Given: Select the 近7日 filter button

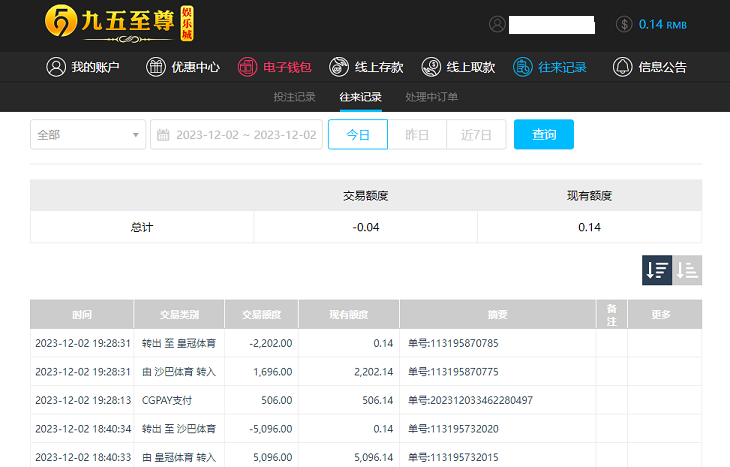Looking at the screenshot, I should click(x=476, y=134).
